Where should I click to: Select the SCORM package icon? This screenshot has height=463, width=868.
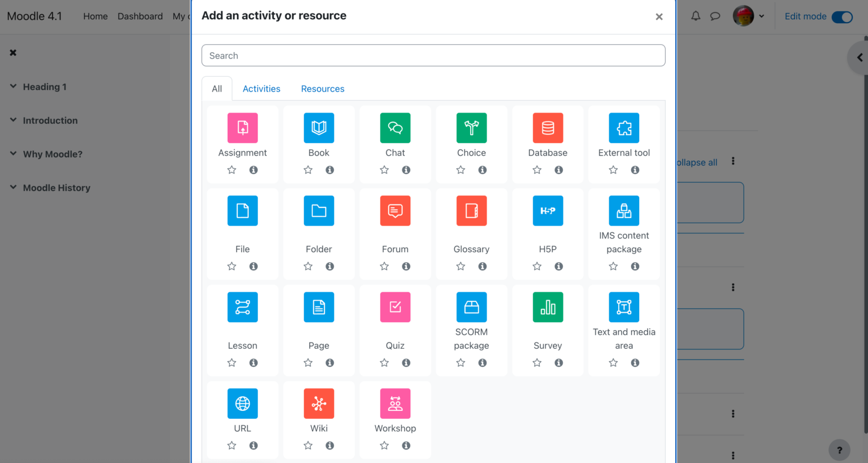click(x=471, y=307)
